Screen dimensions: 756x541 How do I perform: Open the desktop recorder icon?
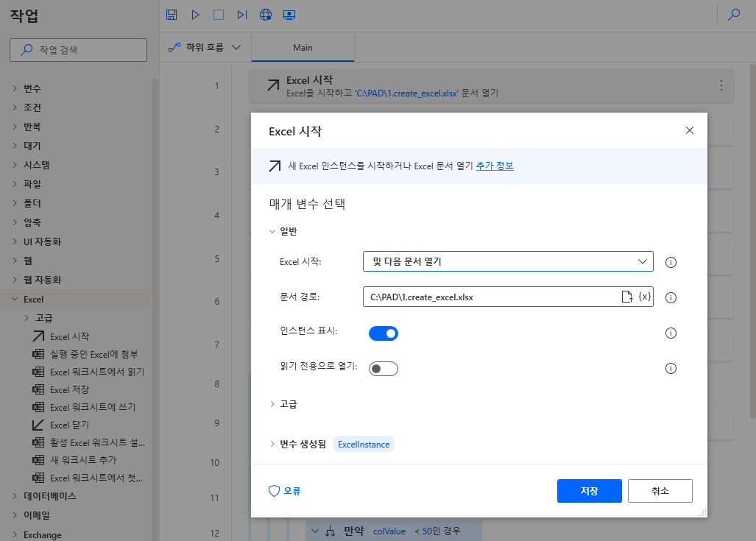tap(289, 15)
